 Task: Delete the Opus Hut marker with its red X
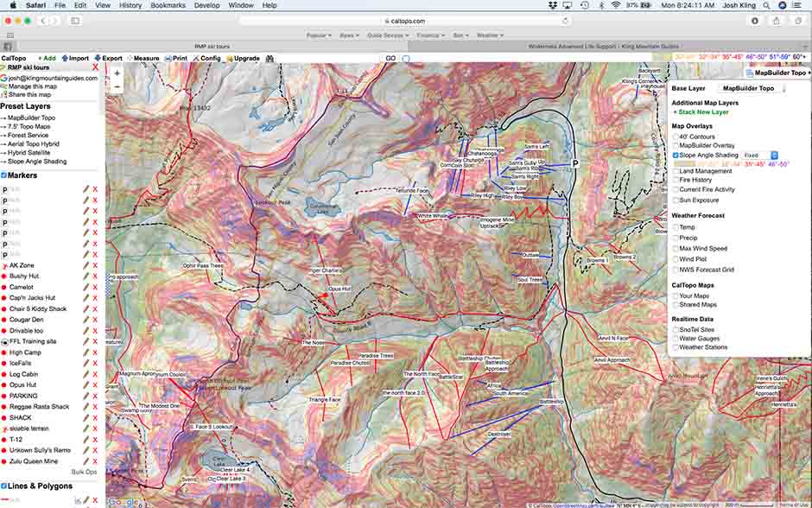[95, 385]
